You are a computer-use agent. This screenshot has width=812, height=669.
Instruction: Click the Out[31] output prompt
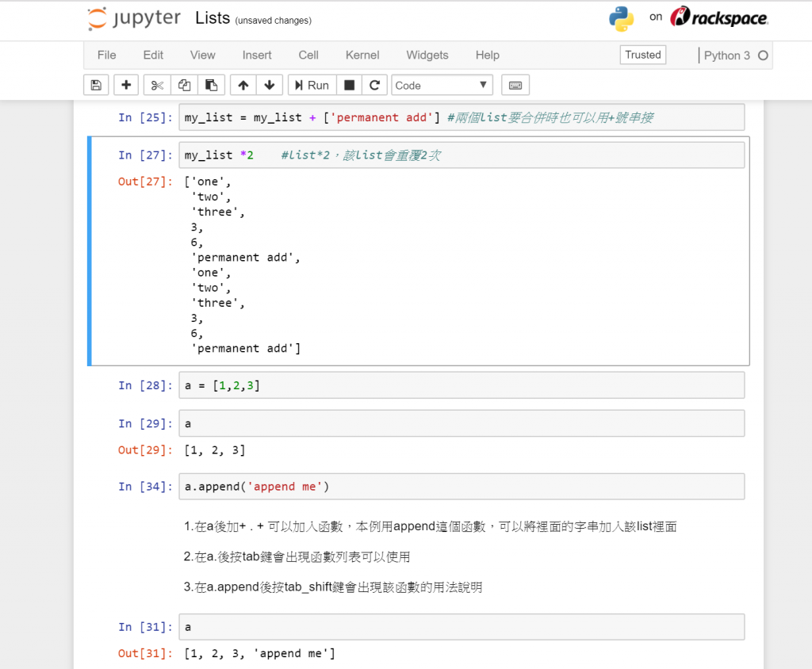point(145,653)
